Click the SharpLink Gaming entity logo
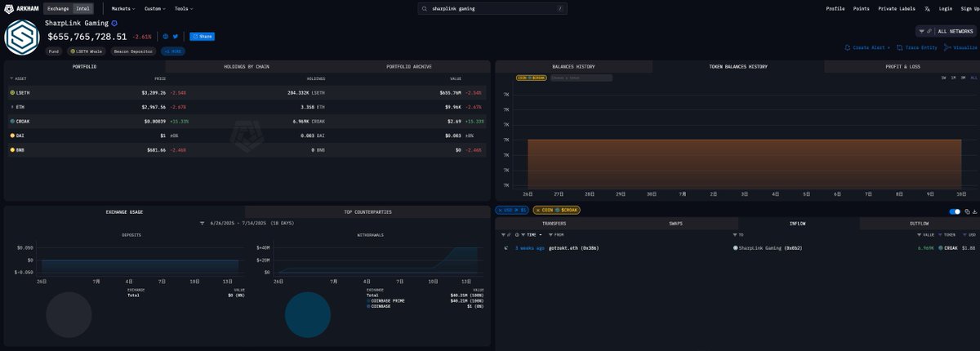This screenshot has height=351, width=980. pyautogui.click(x=22, y=38)
